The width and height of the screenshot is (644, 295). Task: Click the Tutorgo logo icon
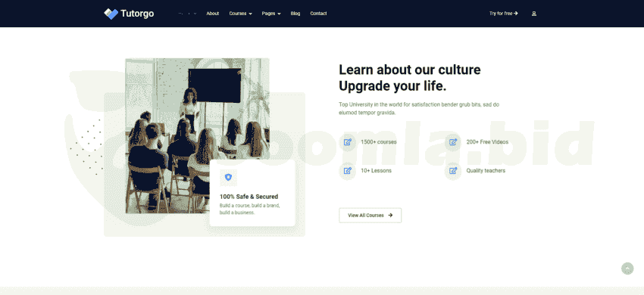point(111,14)
